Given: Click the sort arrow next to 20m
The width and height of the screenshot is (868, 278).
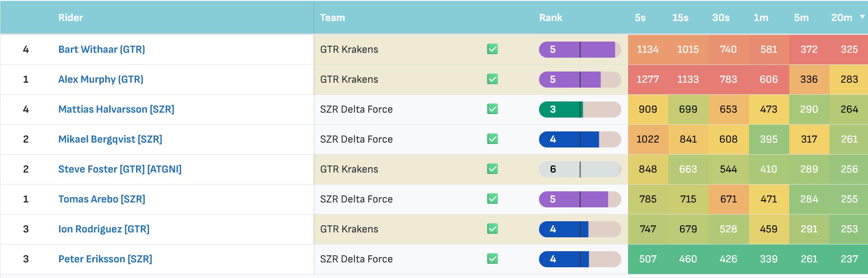Looking at the screenshot, I should coord(862,17).
